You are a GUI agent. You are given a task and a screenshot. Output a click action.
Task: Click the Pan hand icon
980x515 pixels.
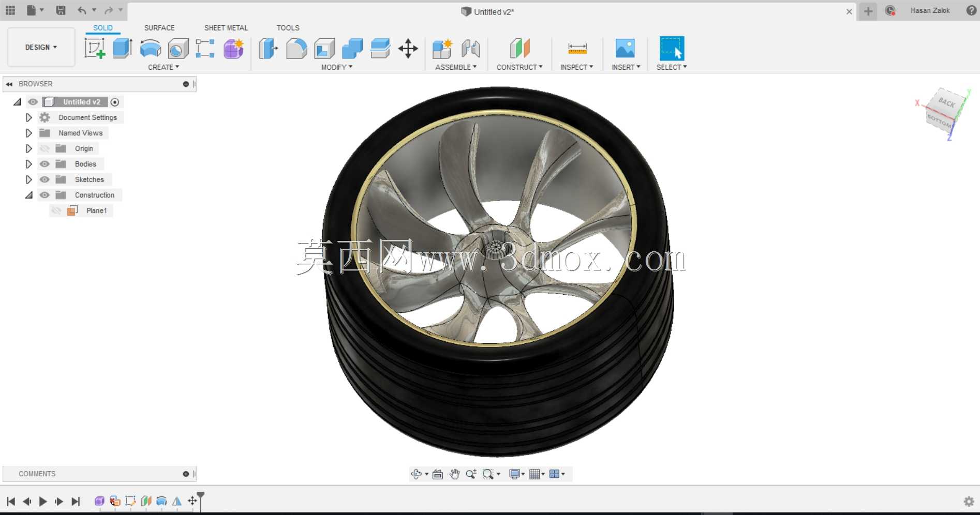[454, 474]
